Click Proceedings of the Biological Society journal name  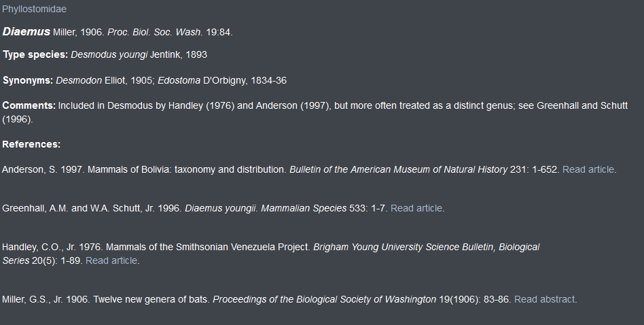325,300
